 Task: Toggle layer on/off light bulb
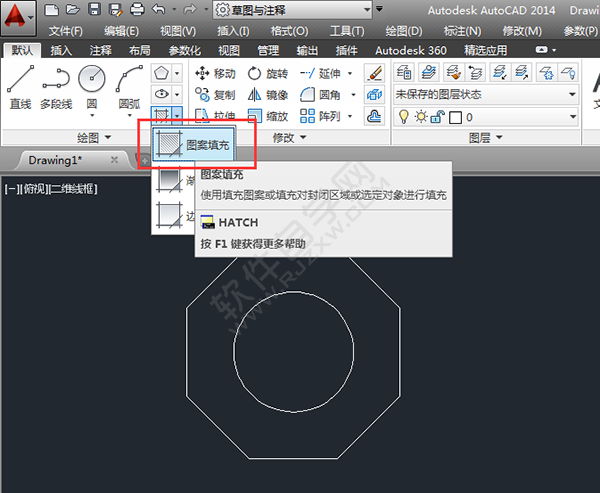(403, 117)
